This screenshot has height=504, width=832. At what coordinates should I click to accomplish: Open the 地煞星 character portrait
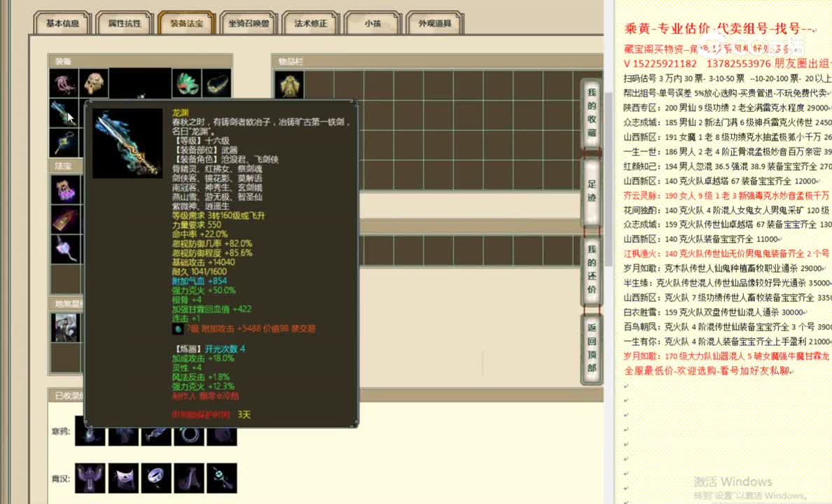[66, 328]
